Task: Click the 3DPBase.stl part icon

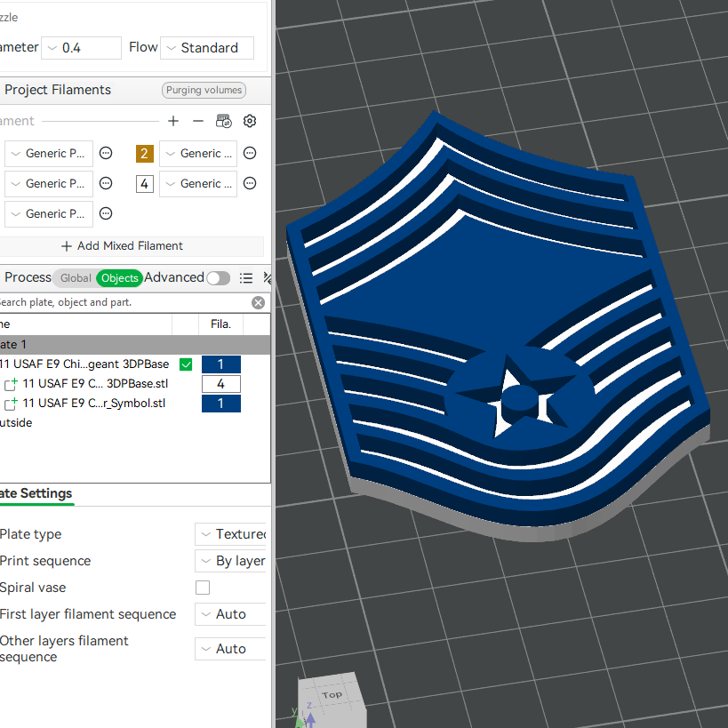Action: pyautogui.click(x=11, y=384)
